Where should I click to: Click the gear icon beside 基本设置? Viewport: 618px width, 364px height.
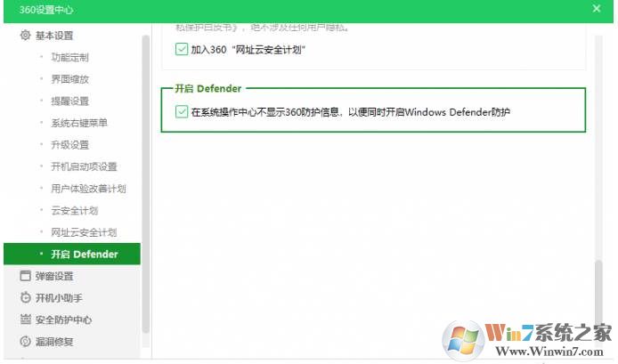tap(25, 36)
